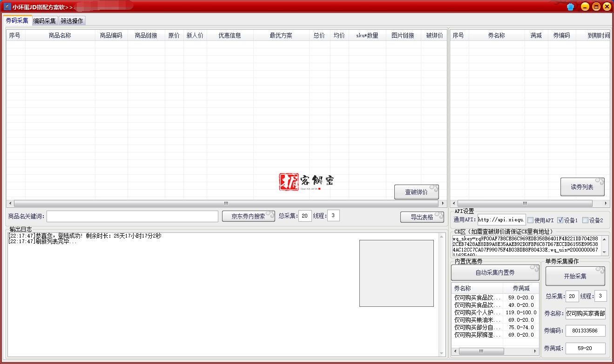Click the app icon in title bar
This screenshot has width=614, height=364.
(x=7, y=7)
